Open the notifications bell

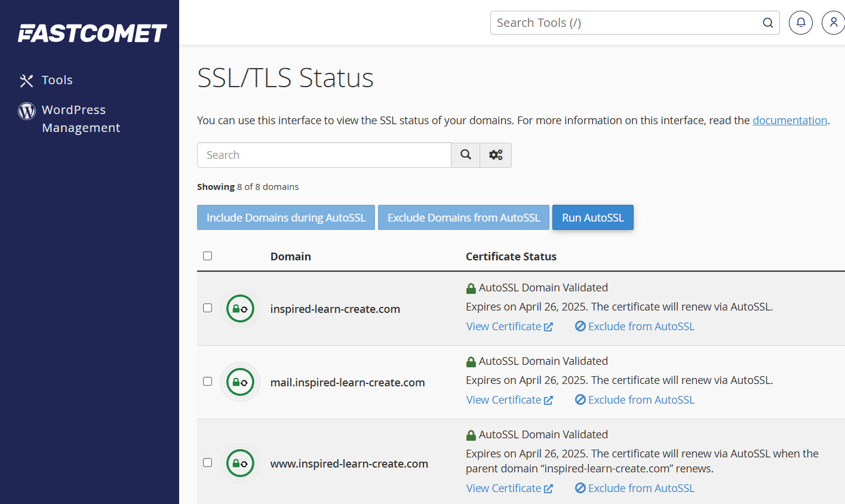pos(800,22)
